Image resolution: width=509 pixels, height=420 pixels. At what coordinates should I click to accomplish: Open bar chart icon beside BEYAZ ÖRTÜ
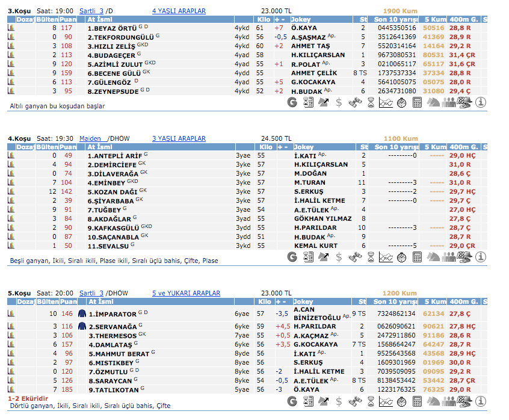pos(11,28)
